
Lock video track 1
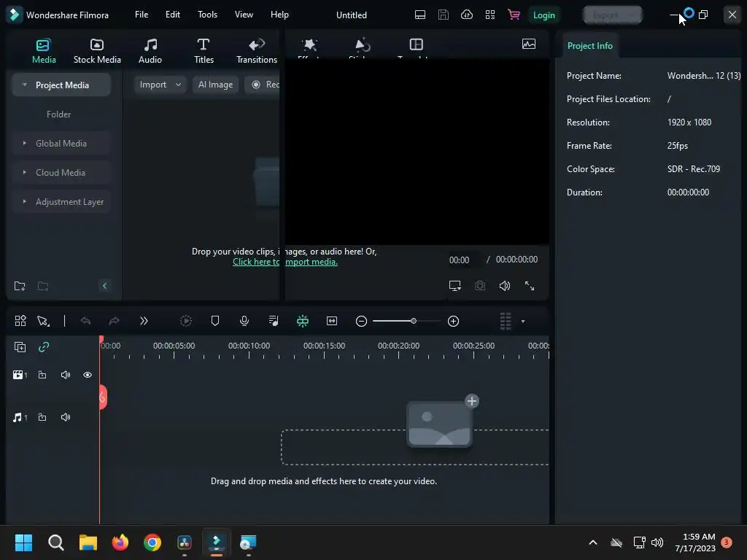(x=42, y=375)
